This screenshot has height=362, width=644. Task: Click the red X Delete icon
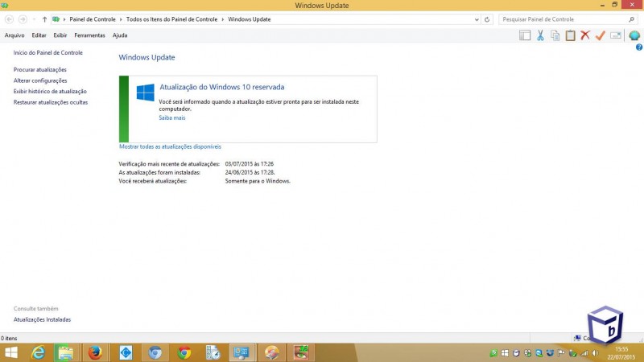(x=585, y=35)
